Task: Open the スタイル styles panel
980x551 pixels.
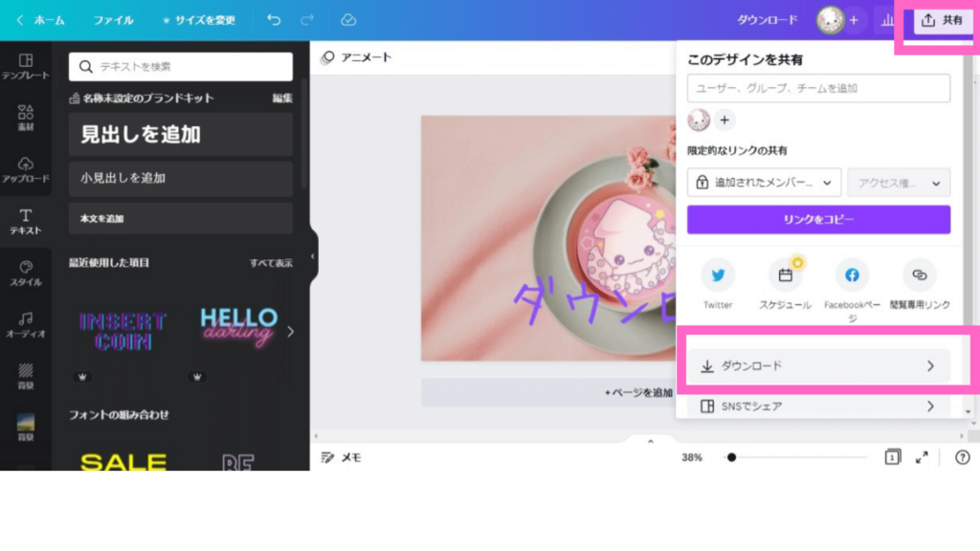Action: [x=26, y=274]
